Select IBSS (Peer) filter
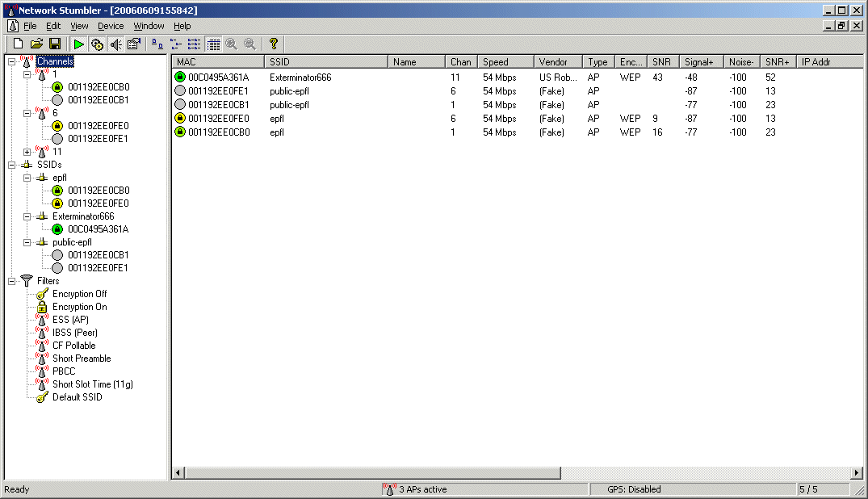Image resolution: width=868 pixels, height=499 pixels. pos(75,333)
